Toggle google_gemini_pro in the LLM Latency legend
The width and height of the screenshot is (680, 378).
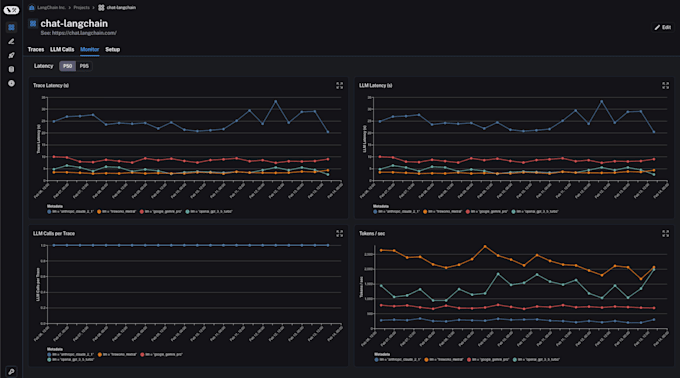tap(487, 212)
